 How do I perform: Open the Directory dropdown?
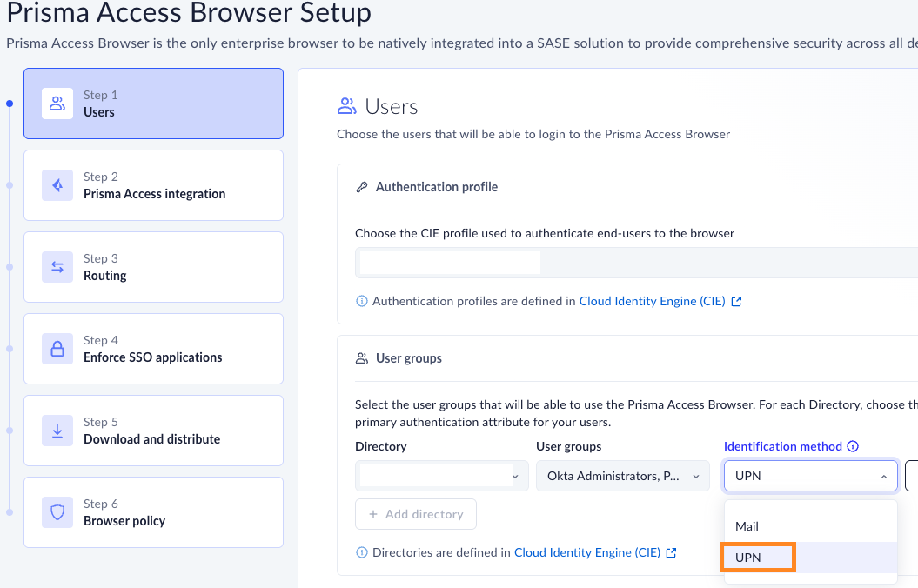[x=441, y=476]
